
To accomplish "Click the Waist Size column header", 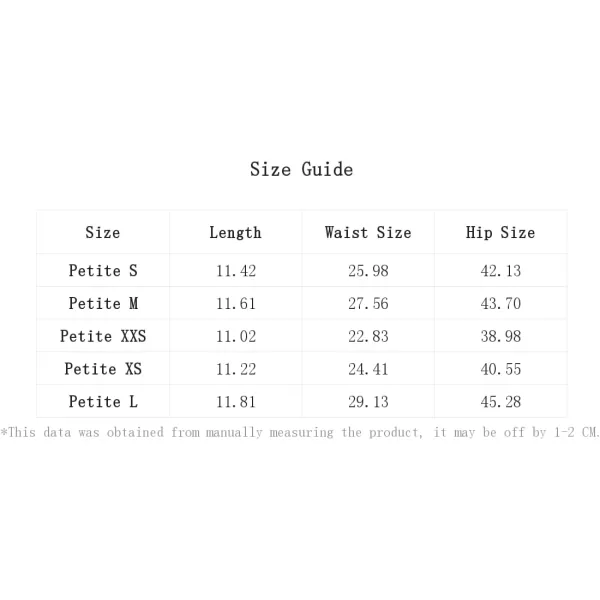I will click(x=368, y=233).
